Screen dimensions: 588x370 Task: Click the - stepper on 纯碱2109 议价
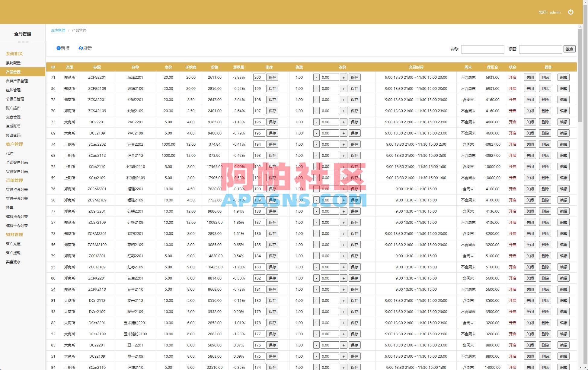click(x=316, y=111)
